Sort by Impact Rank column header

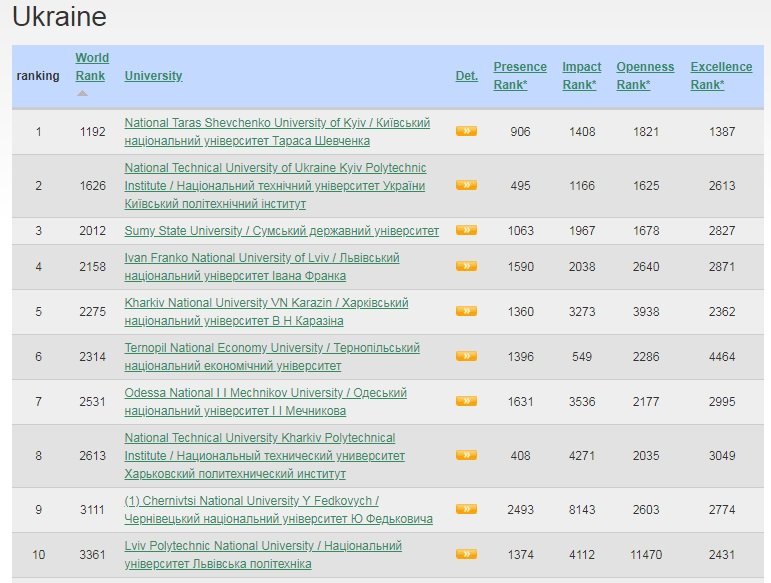click(x=582, y=76)
